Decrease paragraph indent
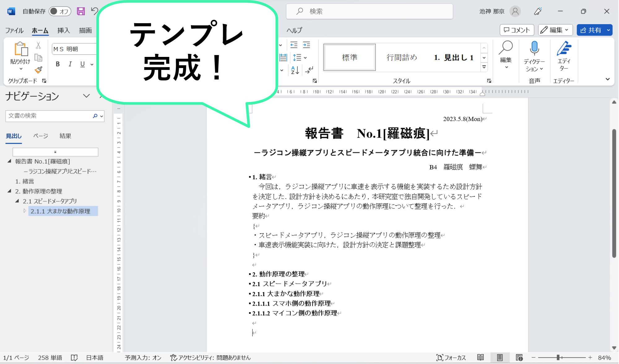Viewport: 619px width, 364px height. tap(294, 45)
